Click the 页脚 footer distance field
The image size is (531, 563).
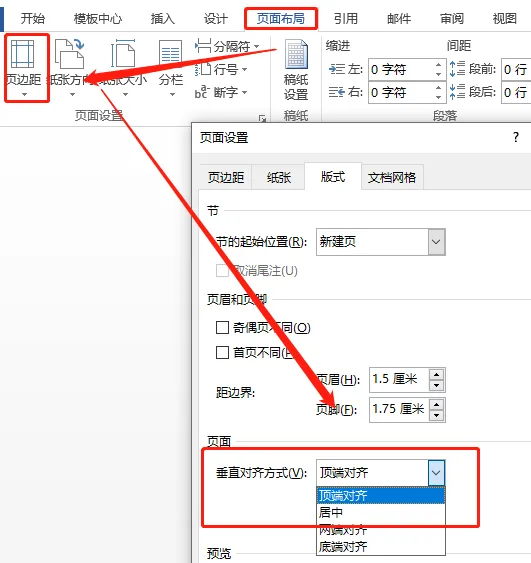pos(399,410)
